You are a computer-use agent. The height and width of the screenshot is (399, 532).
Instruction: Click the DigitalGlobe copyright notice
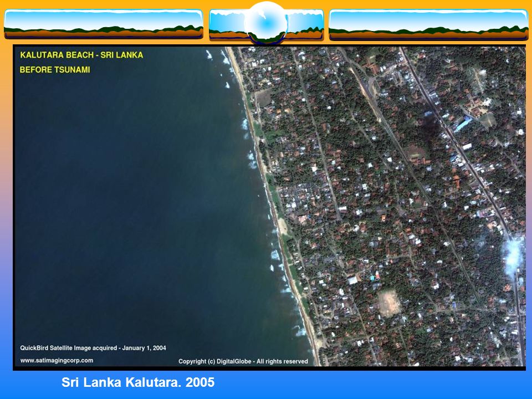pyautogui.click(x=243, y=361)
